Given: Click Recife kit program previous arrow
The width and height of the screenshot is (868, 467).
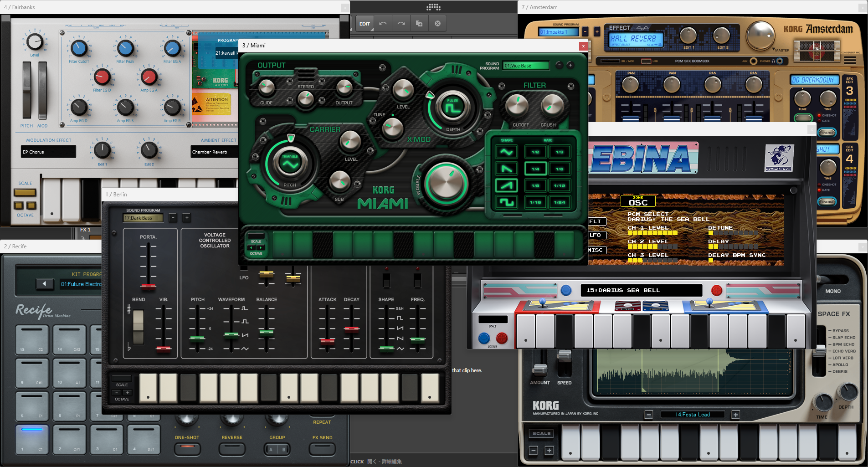Looking at the screenshot, I should [x=44, y=284].
